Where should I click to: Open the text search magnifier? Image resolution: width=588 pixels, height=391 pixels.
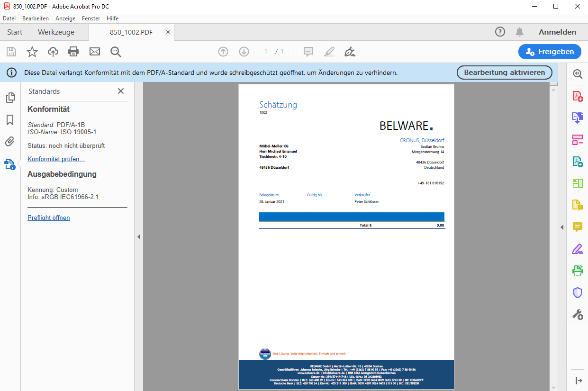point(116,52)
